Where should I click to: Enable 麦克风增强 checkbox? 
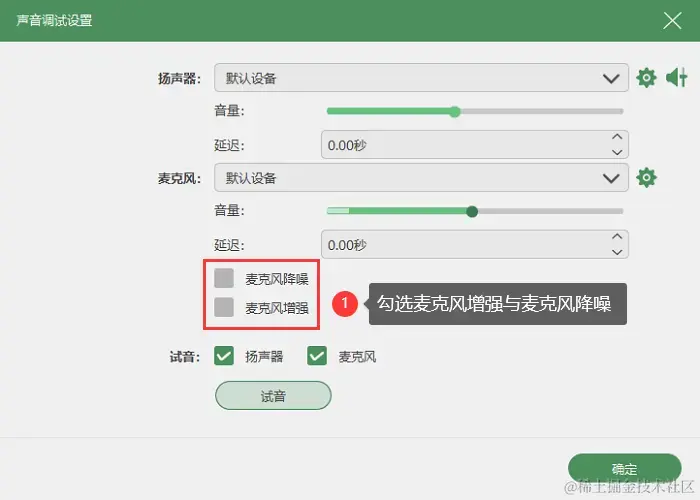click(x=224, y=307)
